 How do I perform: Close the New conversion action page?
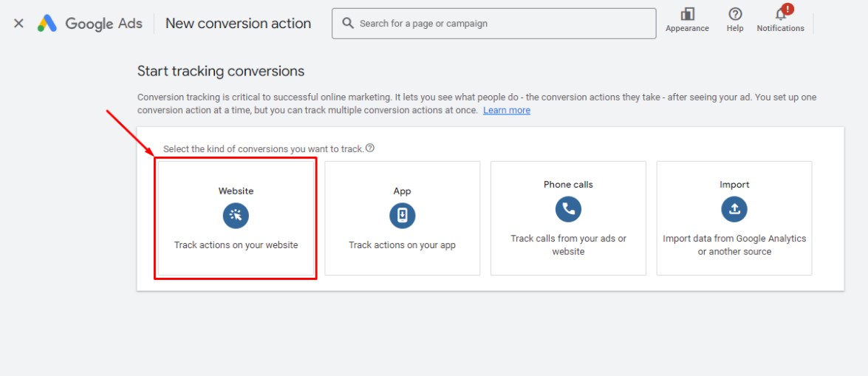click(18, 23)
